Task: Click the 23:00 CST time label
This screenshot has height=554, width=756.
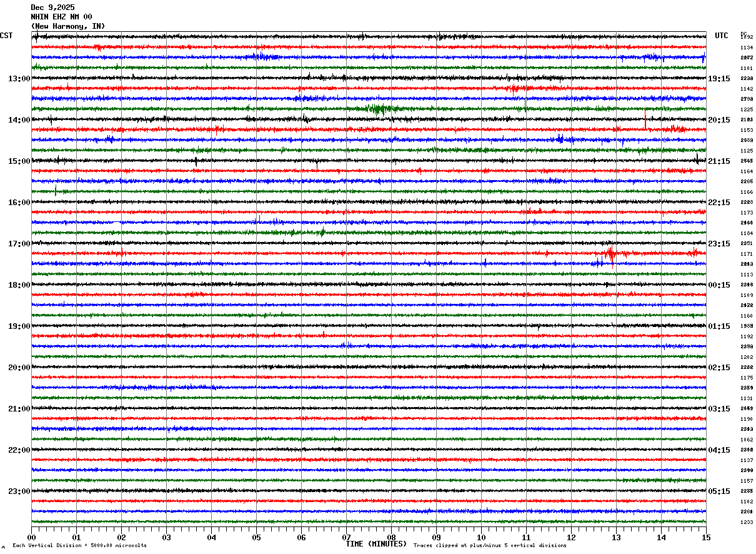Action: pos(19,491)
